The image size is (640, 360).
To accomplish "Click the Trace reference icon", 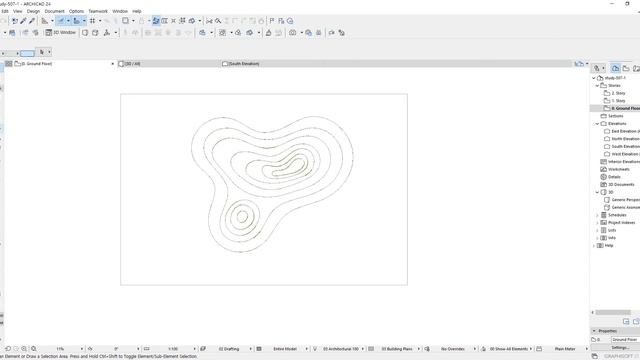I will click(x=164, y=21).
